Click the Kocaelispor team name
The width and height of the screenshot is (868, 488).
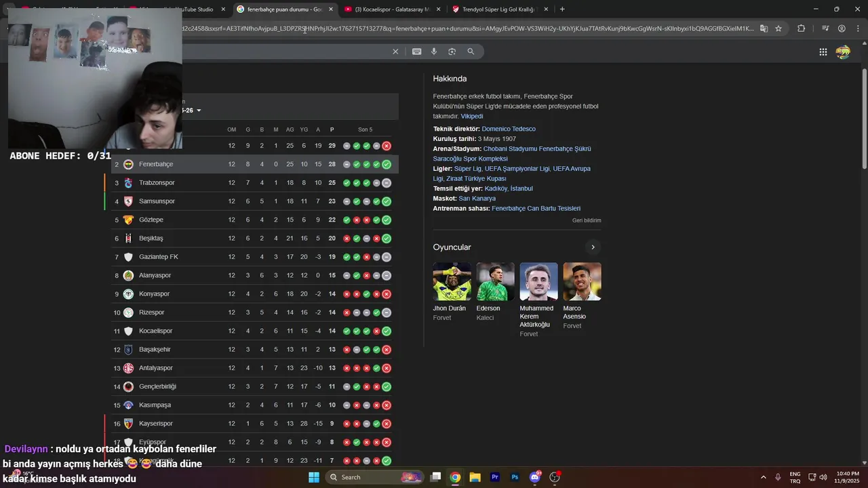click(155, 331)
